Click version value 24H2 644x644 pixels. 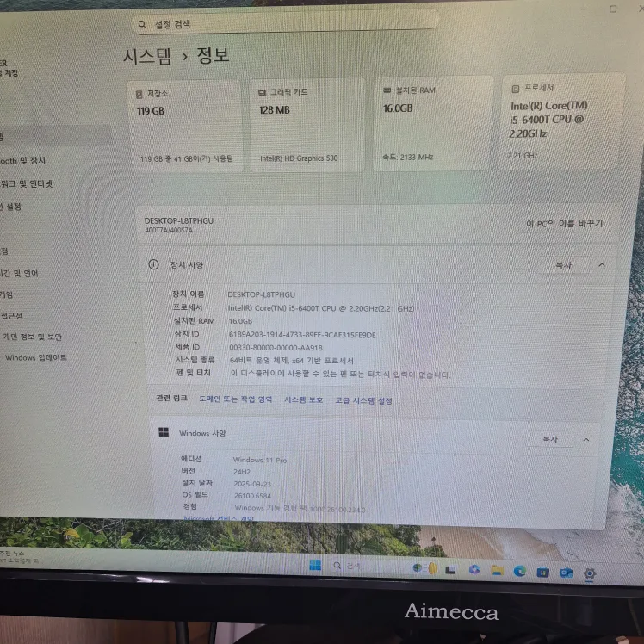coord(242,472)
